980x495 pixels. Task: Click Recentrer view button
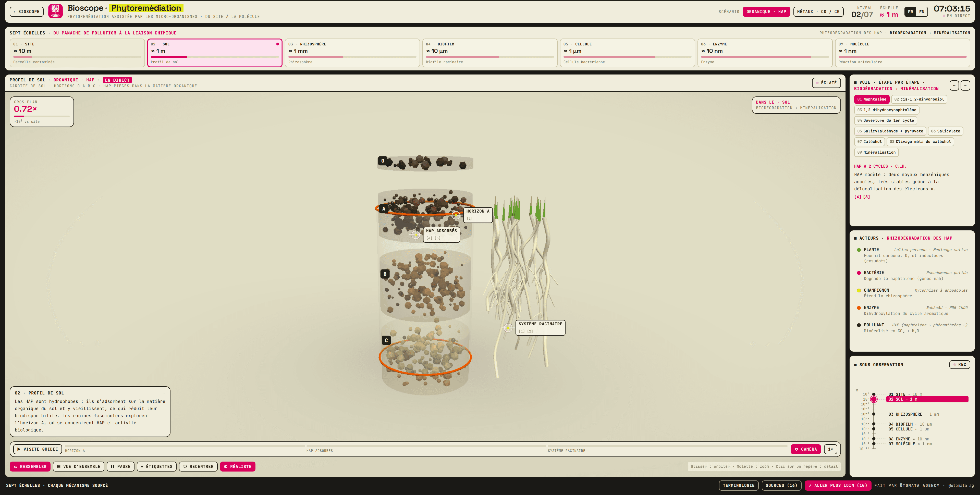pyautogui.click(x=198, y=466)
